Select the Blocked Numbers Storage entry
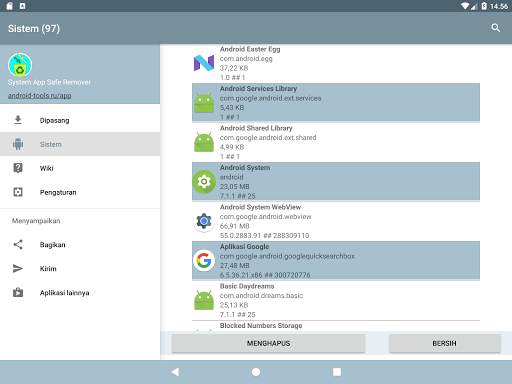Image resolution: width=512 pixels, height=384 pixels. pos(261,326)
